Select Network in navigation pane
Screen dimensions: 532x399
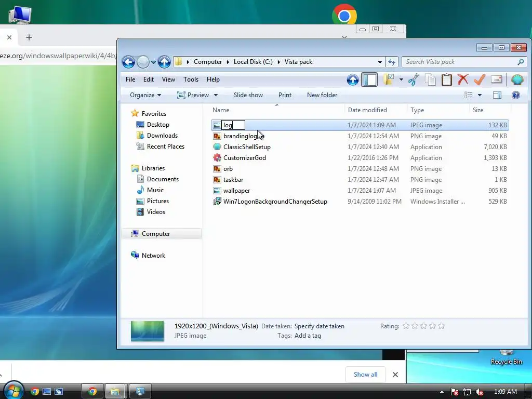[x=153, y=256]
